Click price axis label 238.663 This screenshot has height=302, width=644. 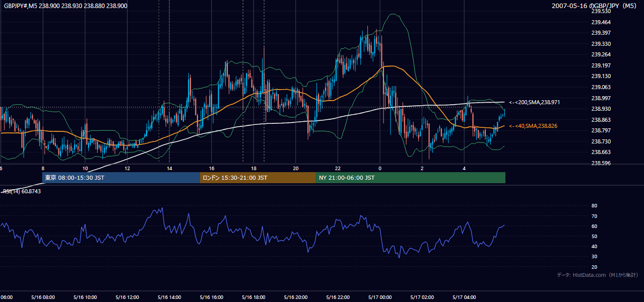click(x=601, y=152)
